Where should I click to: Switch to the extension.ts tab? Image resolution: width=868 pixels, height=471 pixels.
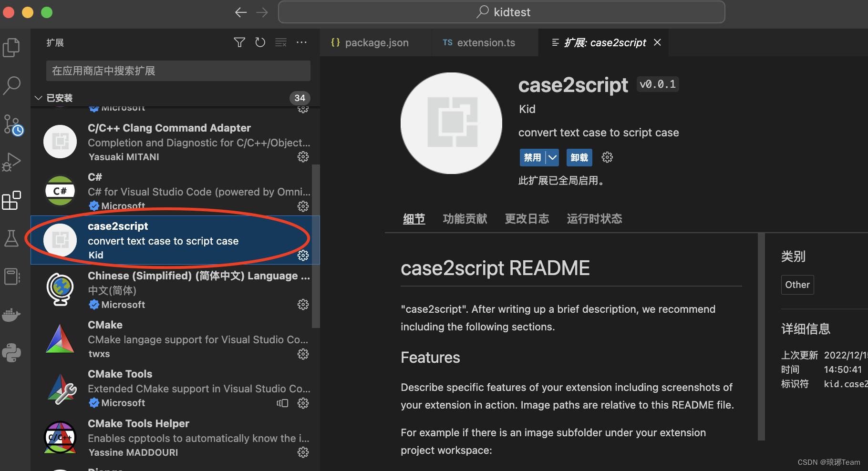486,42
